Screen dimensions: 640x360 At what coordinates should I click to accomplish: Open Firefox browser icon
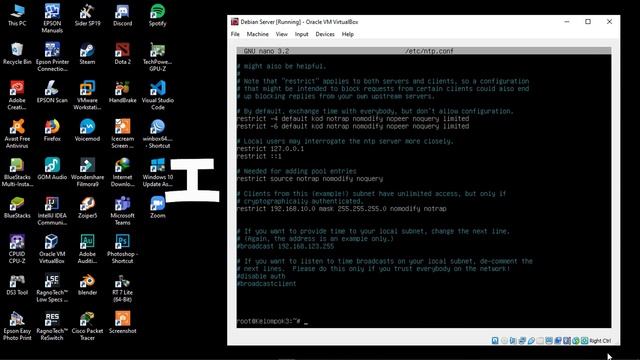52,131
